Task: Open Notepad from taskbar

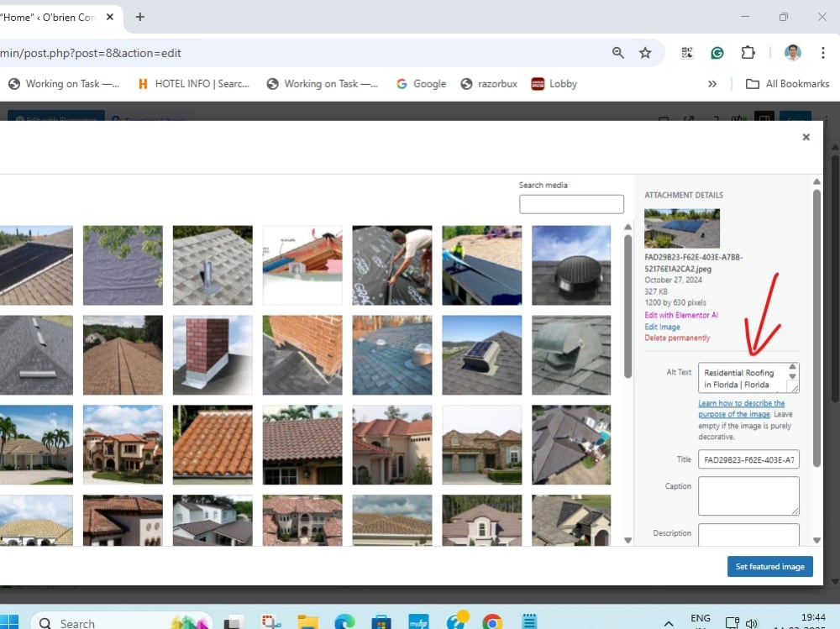Action: 529,621
